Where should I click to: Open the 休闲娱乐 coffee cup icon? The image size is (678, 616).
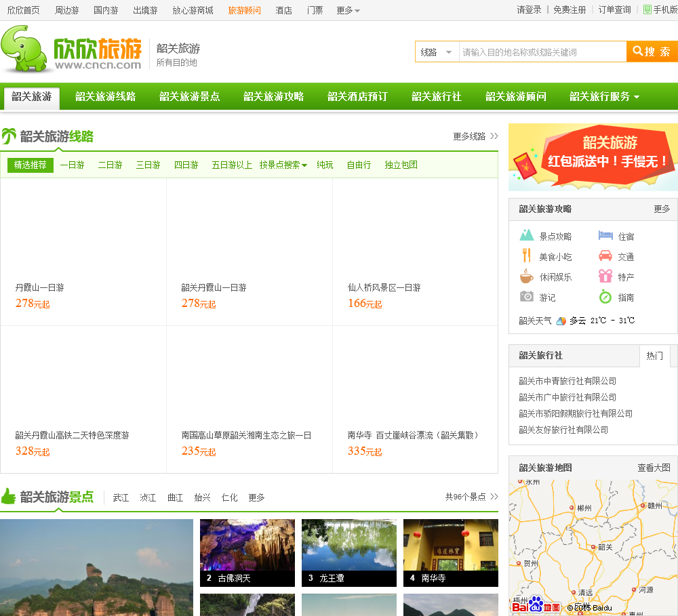pyautogui.click(x=527, y=276)
